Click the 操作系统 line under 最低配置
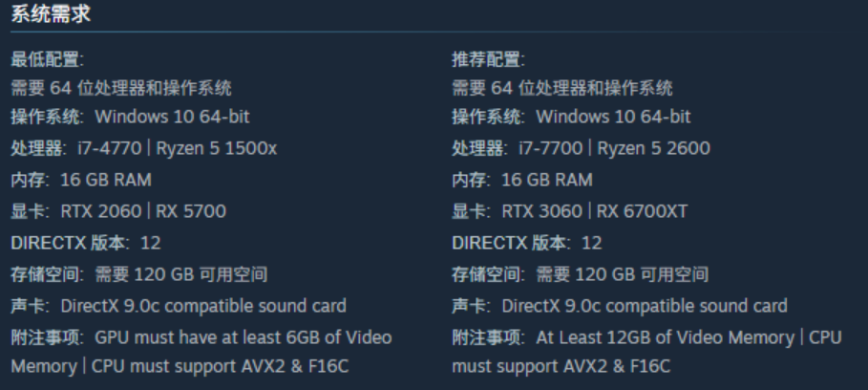Viewport: 868px width, 390px height. click(x=131, y=117)
